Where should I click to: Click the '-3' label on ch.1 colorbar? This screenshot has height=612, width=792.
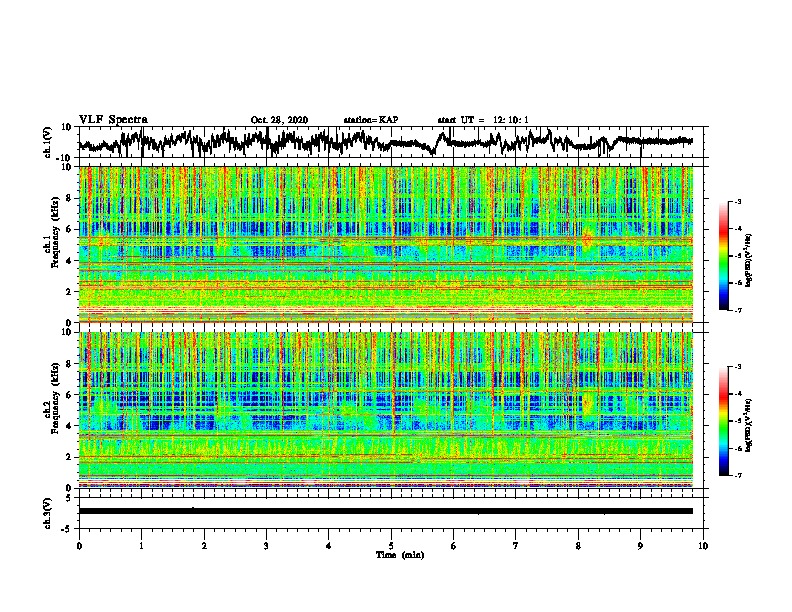(x=737, y=202)
